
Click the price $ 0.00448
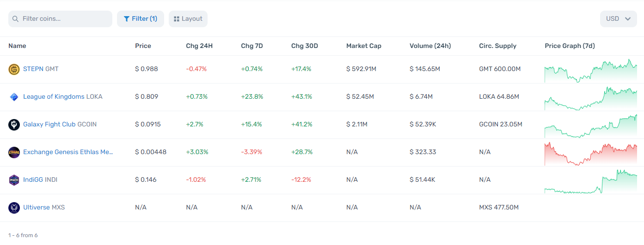tap(151, 152)
